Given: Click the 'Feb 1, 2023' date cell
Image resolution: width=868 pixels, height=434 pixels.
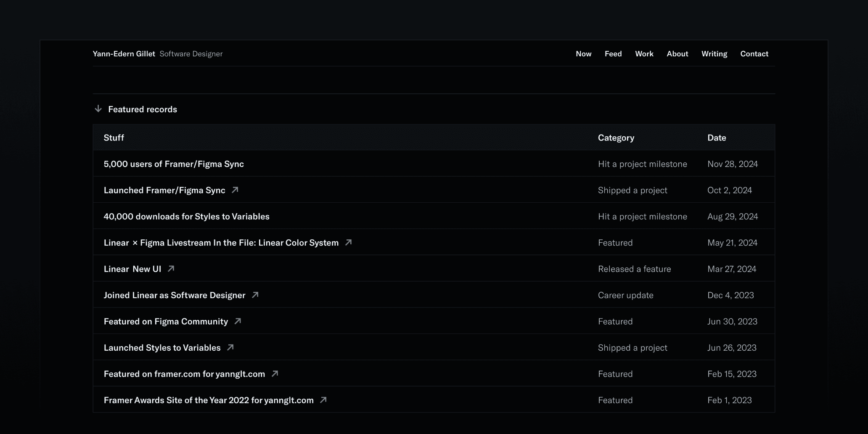Looking at the screenshot, I should (730, 400).
